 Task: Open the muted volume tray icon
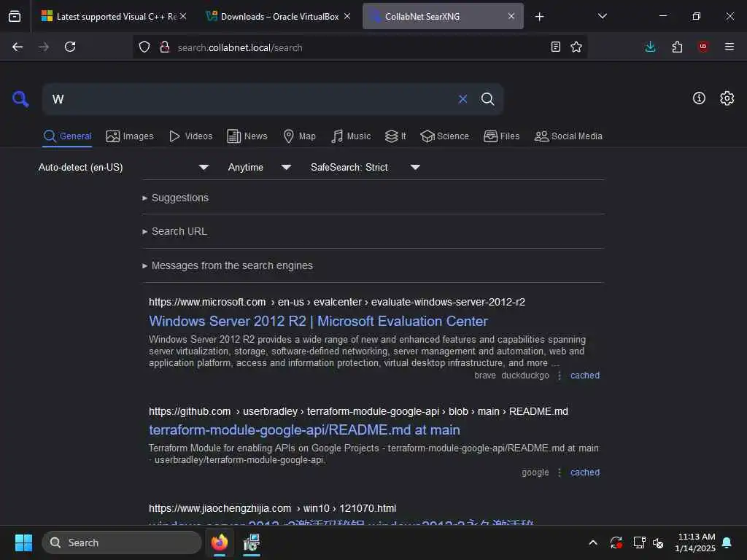[658, 542]
